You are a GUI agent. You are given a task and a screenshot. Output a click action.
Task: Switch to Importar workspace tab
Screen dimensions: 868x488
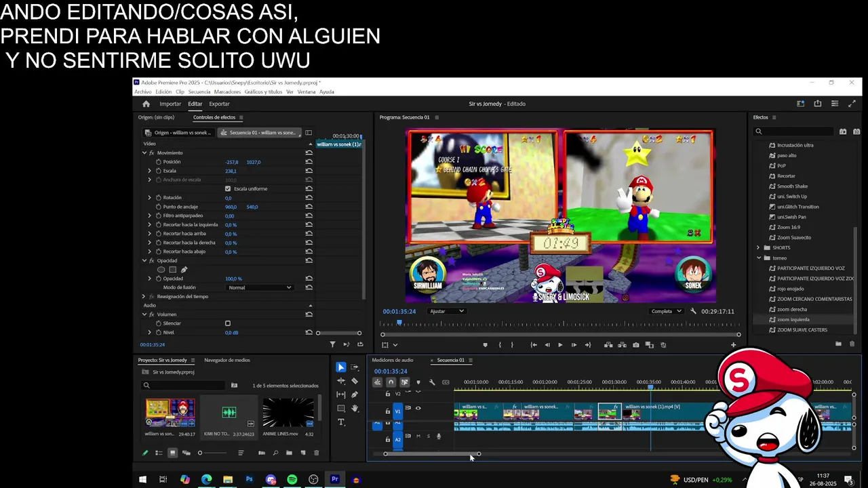point(170,104)
